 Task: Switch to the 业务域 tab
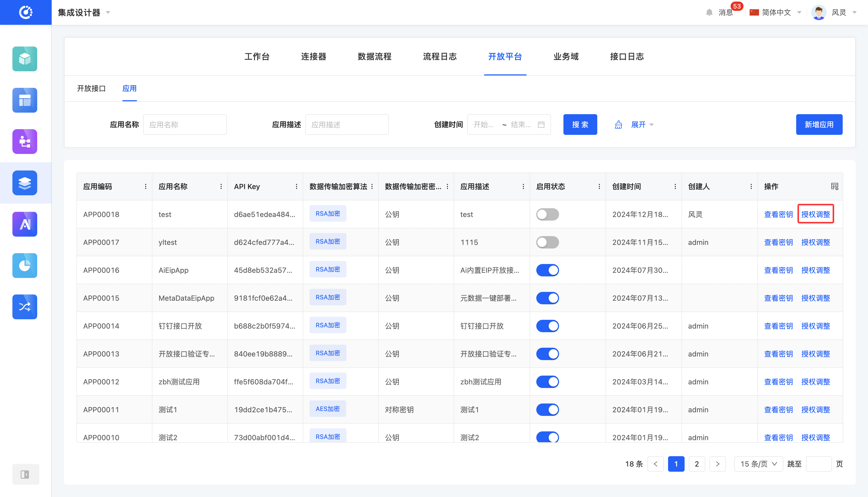[565, 56]
